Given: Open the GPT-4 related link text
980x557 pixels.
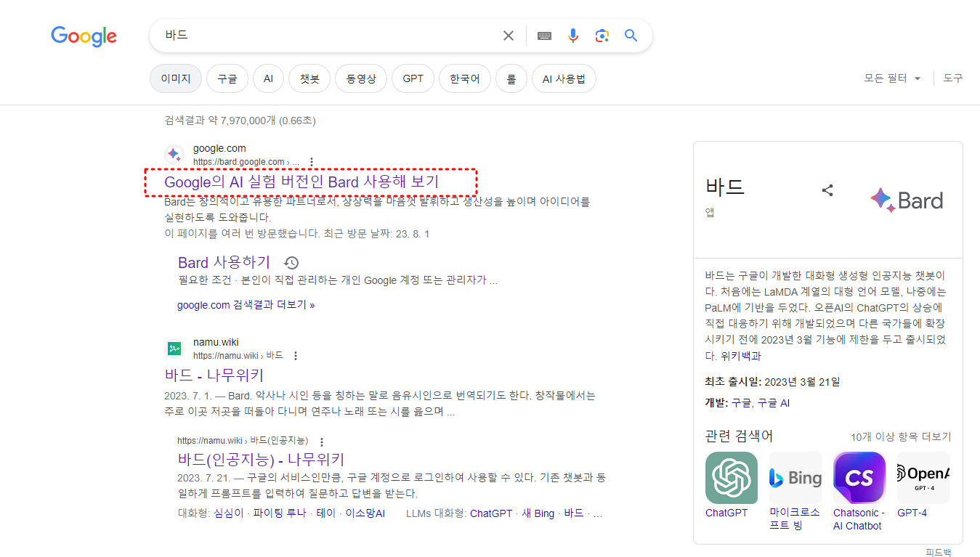Looking at the screenshot, I should click(x=912, y=513).
